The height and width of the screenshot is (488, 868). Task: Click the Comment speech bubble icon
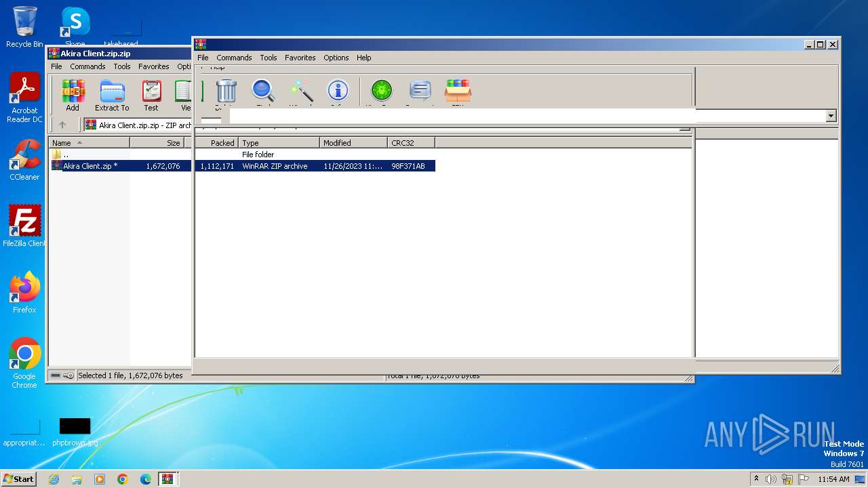point(420,91)
